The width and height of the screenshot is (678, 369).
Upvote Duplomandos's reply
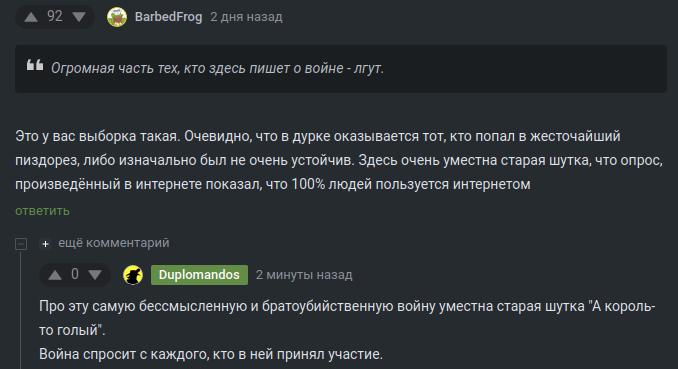click(55, 275)
